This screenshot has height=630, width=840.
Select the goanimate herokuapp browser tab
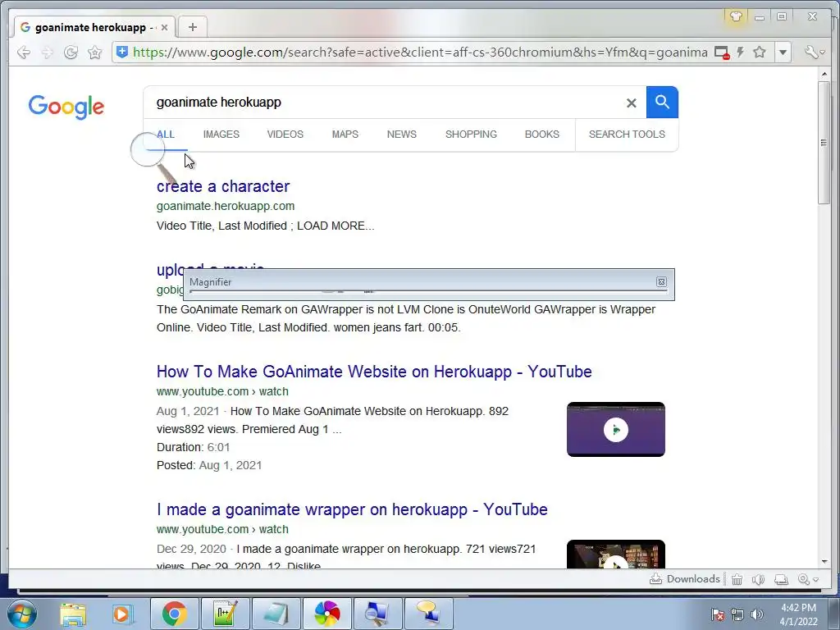click(x=94, y=27)
